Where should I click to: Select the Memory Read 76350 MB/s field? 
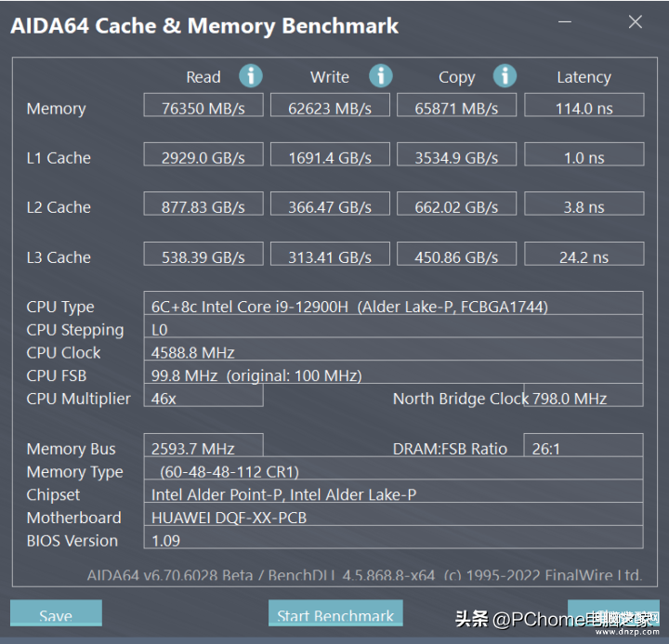coord(203,105)
